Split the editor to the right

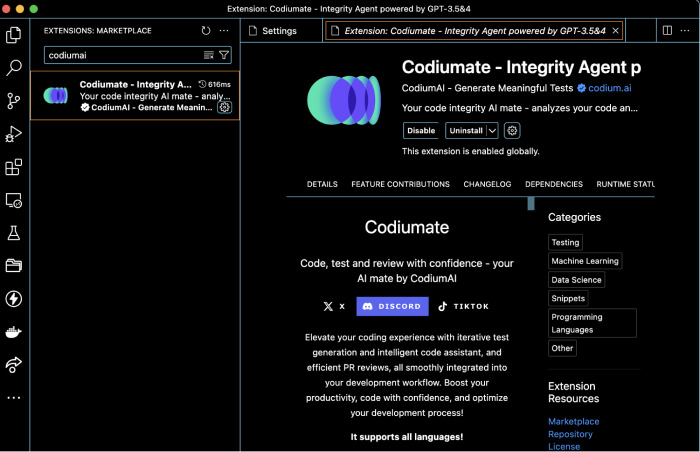(x=667, y=31)
